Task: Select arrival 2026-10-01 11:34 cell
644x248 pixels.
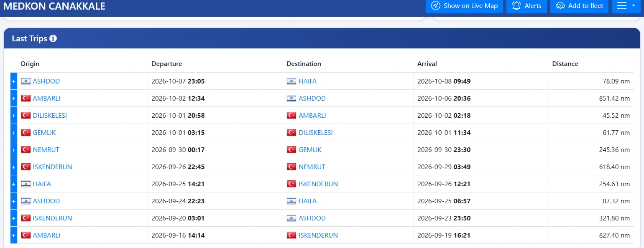Action: coord(481,133)
